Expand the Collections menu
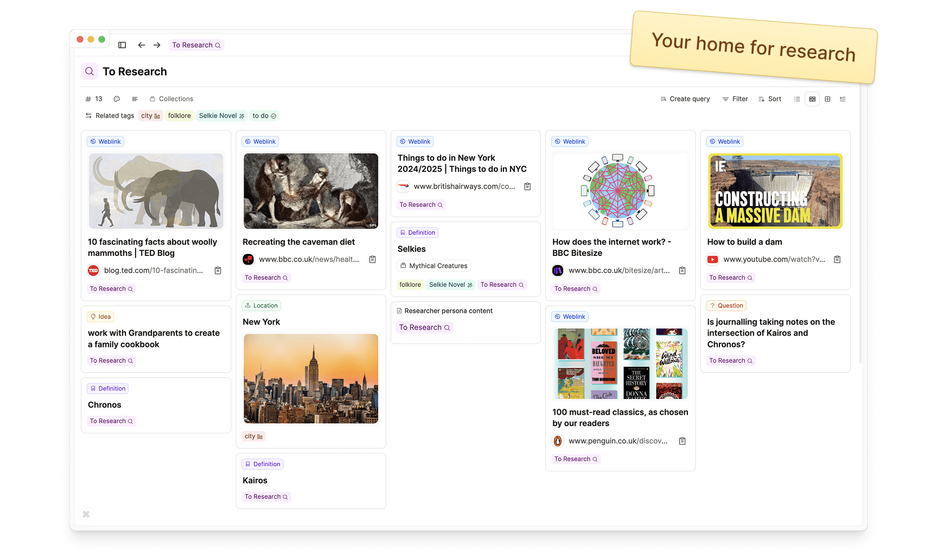This screenshot has width=937, height=560. tap(171, 99)
